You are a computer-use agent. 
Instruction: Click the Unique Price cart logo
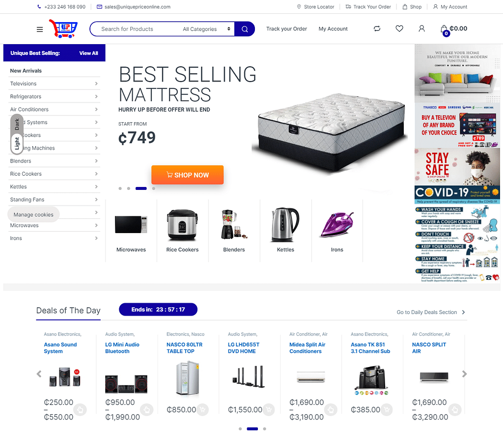pyautogui.click(x=63, y=28)
